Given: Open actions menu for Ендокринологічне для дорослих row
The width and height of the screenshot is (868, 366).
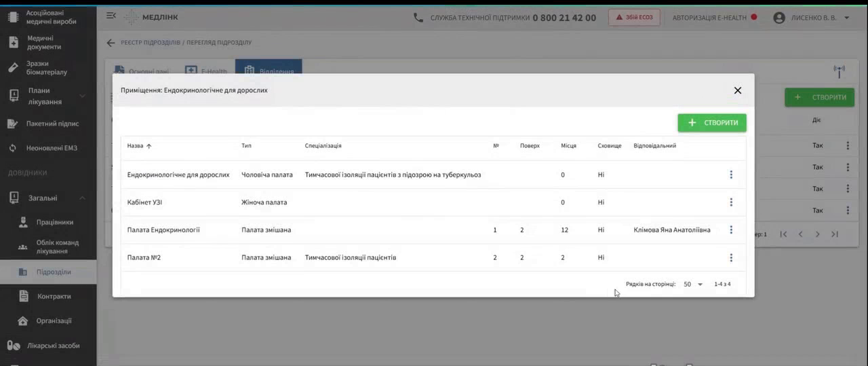Looking at the screenshot, I should coord(731,175).
